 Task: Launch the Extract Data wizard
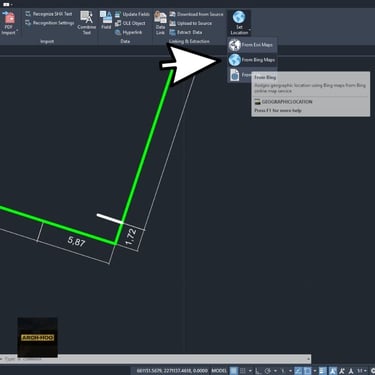(x=186, y=32)
